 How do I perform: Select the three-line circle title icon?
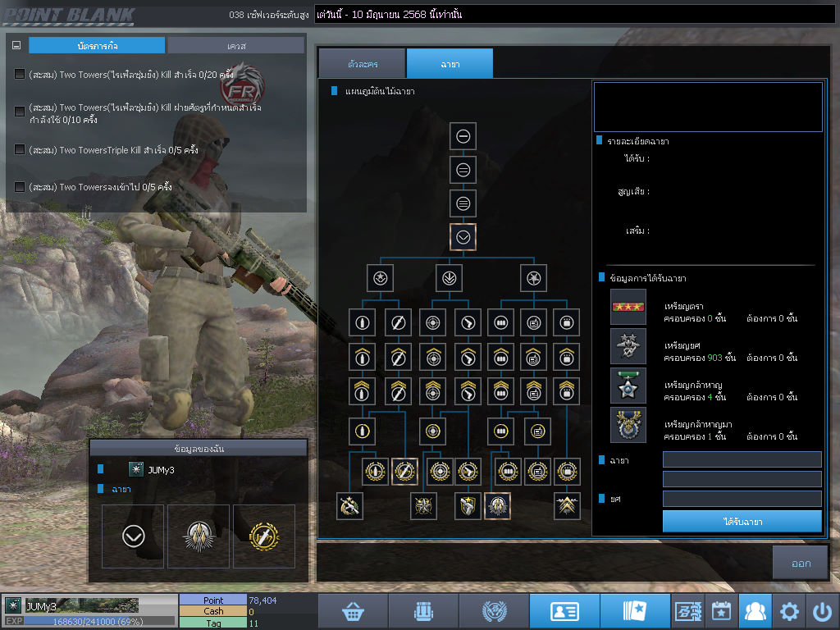tap(463, 203)
